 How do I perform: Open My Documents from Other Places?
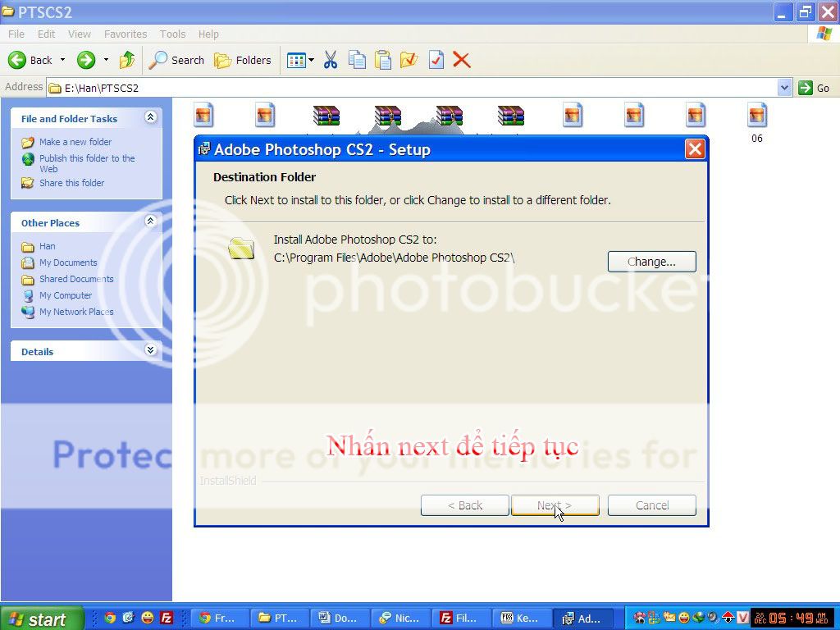click(68, 262)
